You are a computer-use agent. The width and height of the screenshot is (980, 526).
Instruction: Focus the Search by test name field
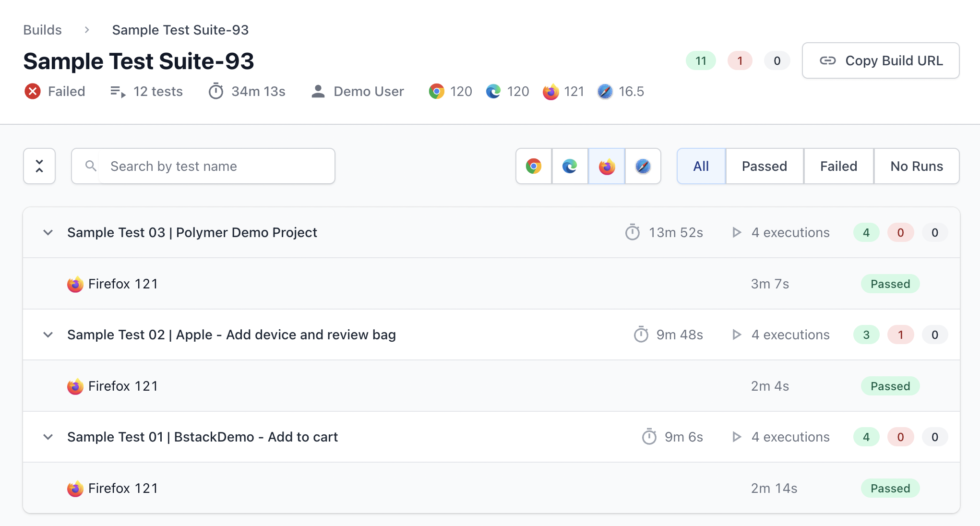coord(216,166)
